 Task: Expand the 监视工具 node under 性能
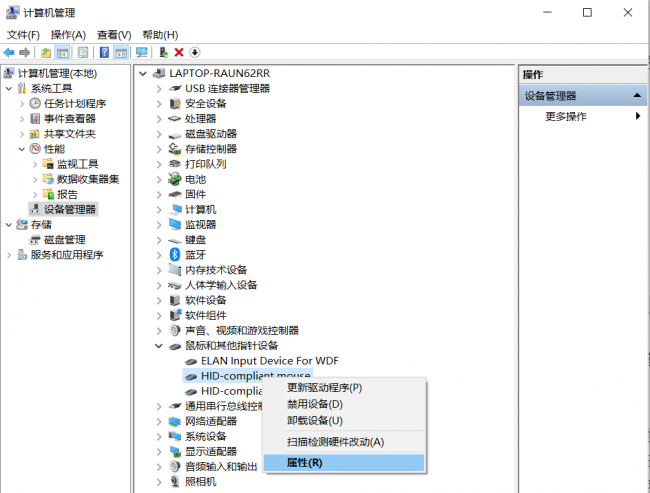pyautogui.click(x=35, y=164)
